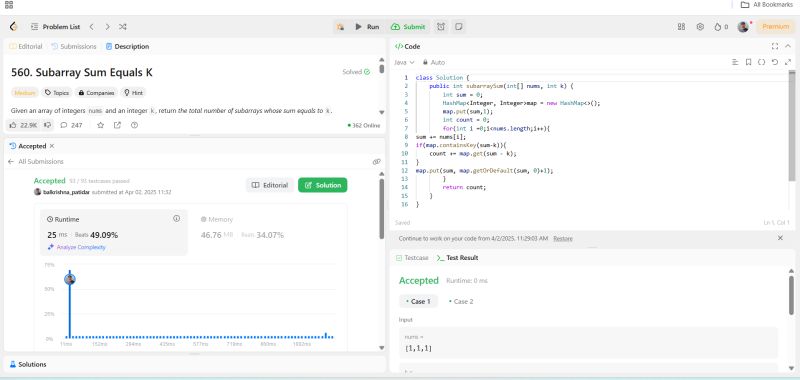Enter fullscreen on the Code panel
The width and height of the screenshot is (800, 380).
click(x=774, y=46)
